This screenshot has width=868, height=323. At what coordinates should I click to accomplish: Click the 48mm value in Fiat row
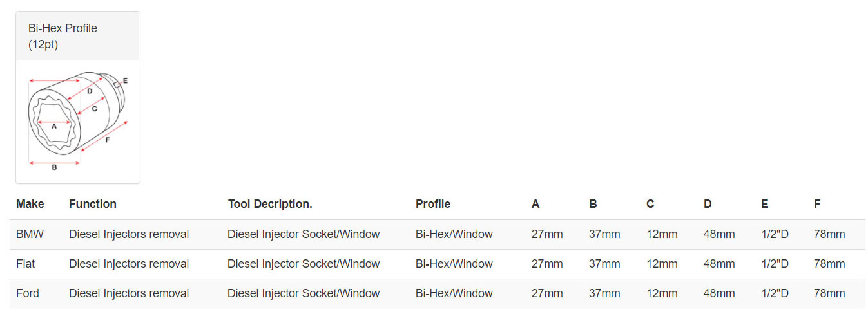coord(719,264)
